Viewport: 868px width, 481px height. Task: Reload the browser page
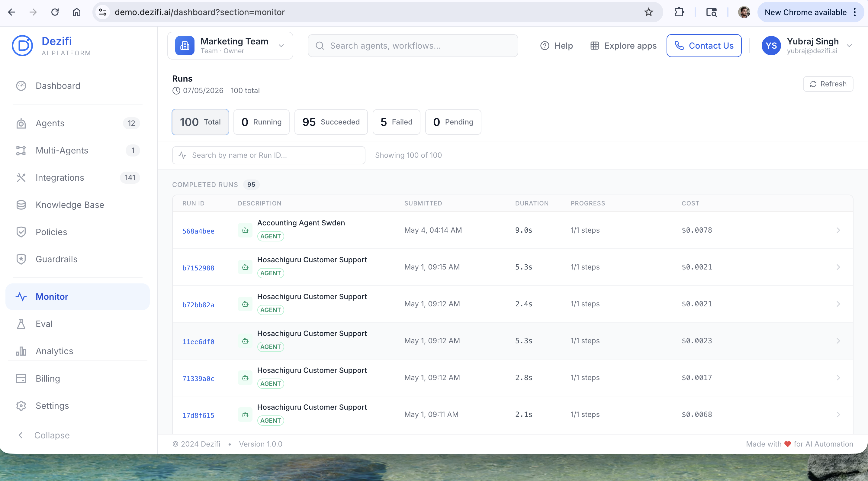(55, 12)
